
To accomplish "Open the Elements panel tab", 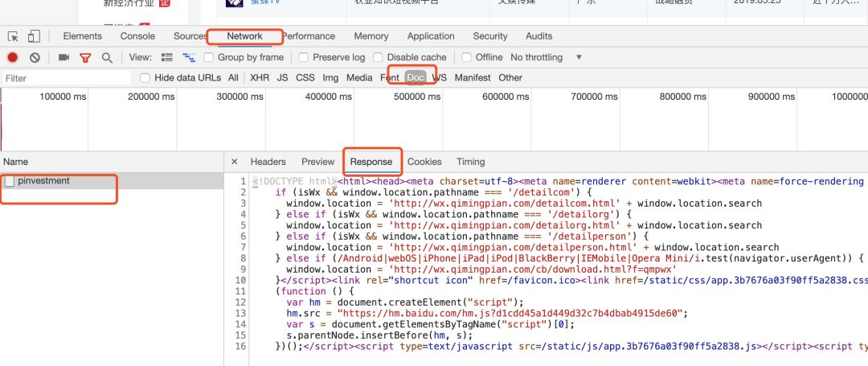I will [x=83, y=36].
